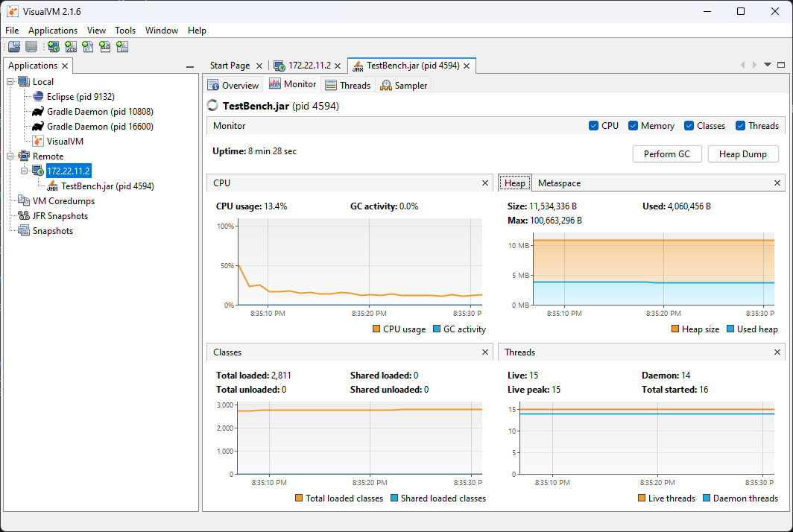793x532 pixels.
Task: Click the Snapshots node icon
Action: click(24, 230)
